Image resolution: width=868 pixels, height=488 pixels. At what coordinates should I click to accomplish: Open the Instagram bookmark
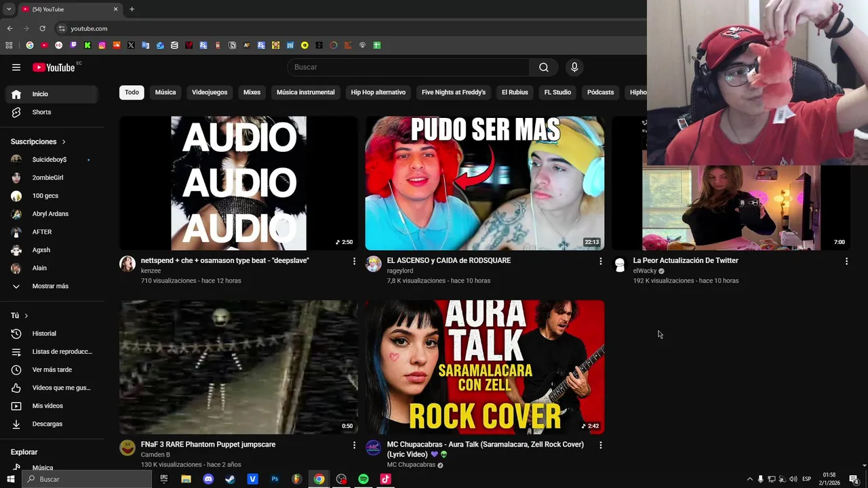coord(102,45)
